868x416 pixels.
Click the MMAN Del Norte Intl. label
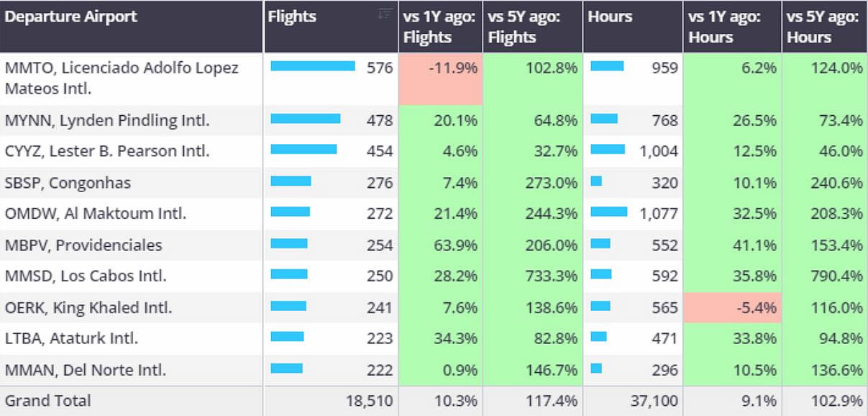(x=86, y=371)
